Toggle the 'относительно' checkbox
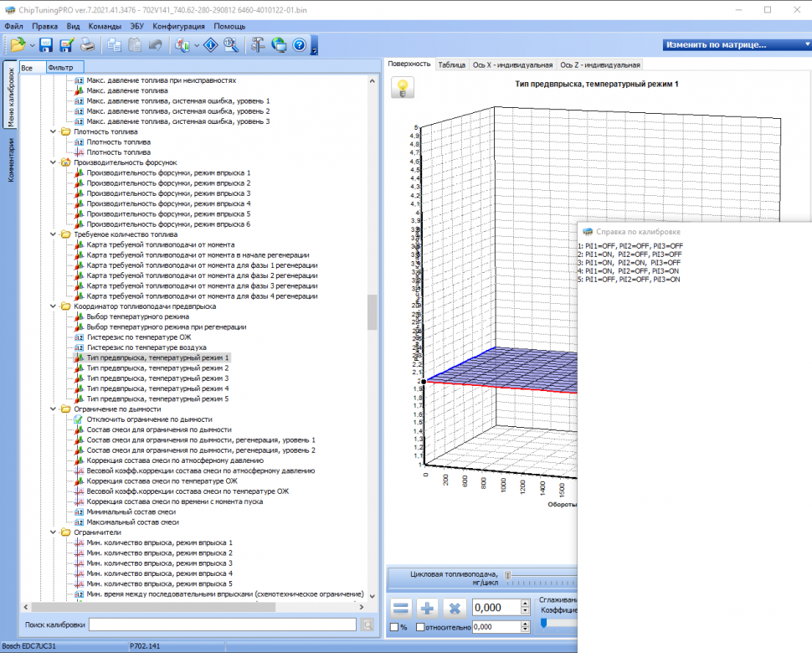 421,627
